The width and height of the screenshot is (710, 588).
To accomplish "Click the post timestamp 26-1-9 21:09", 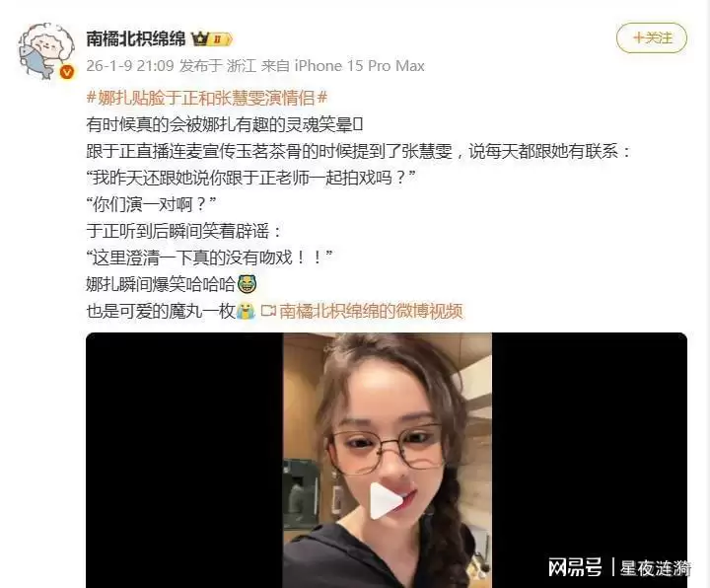I will click(130, 66).
